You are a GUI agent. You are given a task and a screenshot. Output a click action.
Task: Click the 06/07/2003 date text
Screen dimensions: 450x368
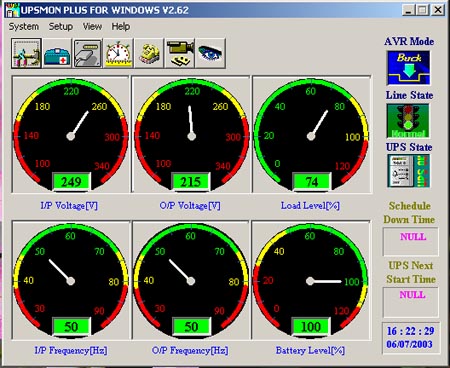(x=409, y=344)
